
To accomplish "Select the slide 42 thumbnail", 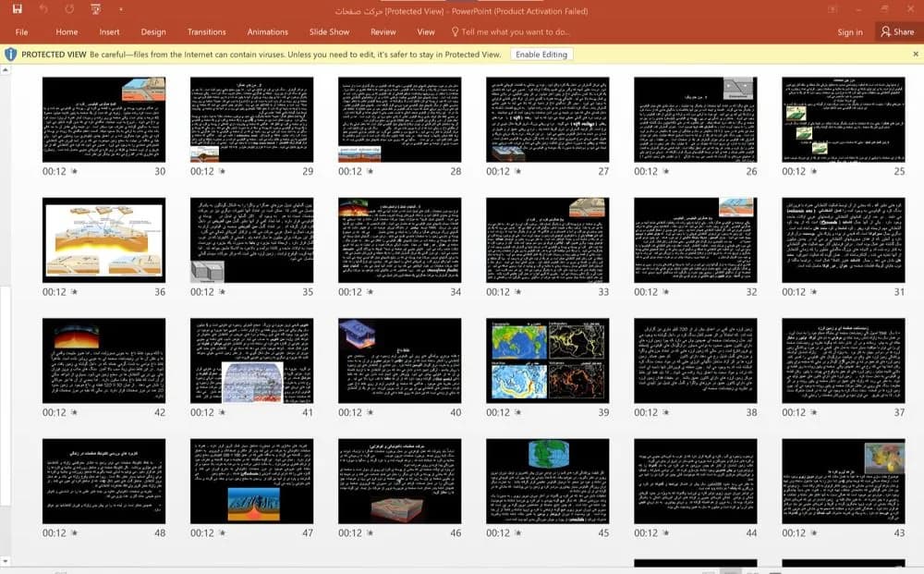I will (x=103, y=360).
